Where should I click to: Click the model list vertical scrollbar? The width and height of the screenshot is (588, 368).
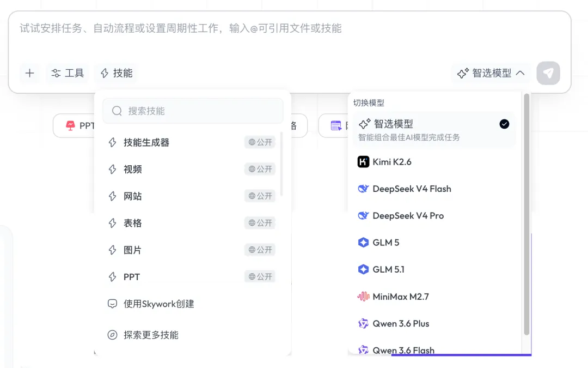[x=526, y=214]
